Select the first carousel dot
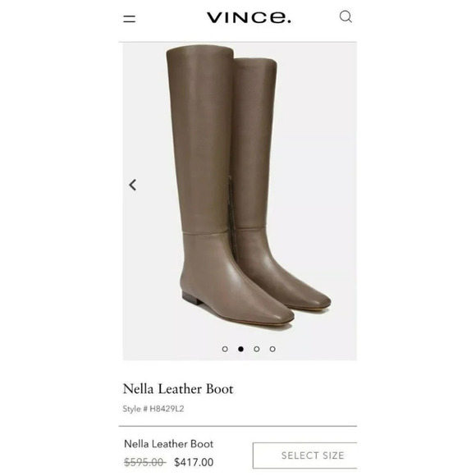Image resolution: width=476 pixels, height=476 pixels. [x=225, y=349]
